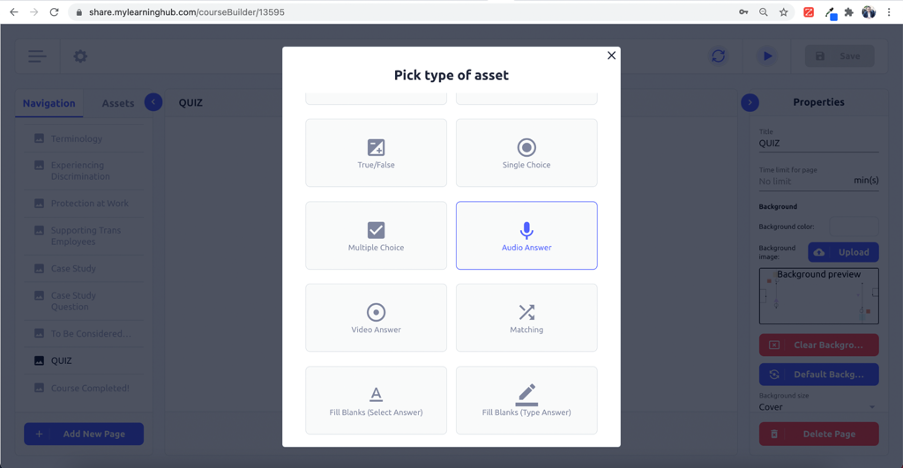904x468 pixels.
Task: Open the saved passwords key icon
Action: coord(744,12)
